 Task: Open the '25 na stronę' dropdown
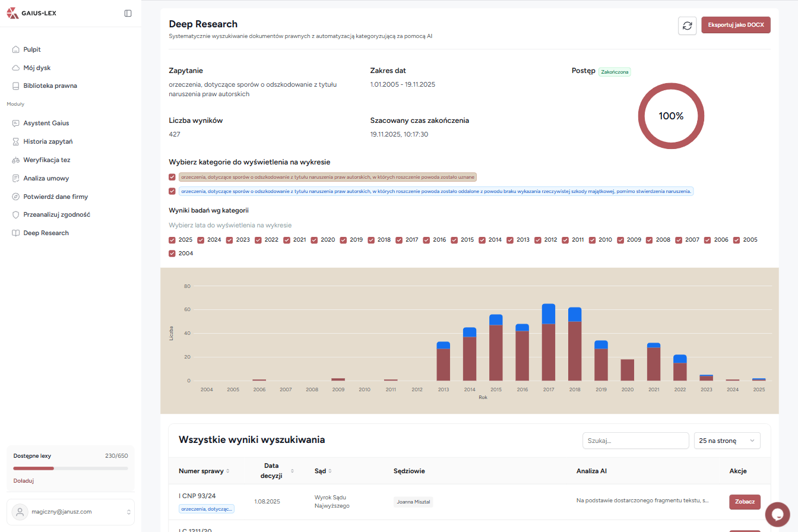pos(727,441)
